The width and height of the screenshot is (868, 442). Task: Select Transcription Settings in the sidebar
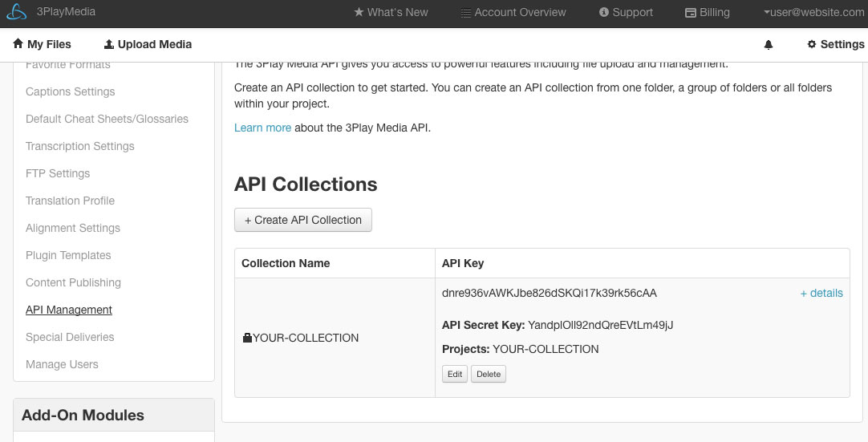tap(79, 146)
